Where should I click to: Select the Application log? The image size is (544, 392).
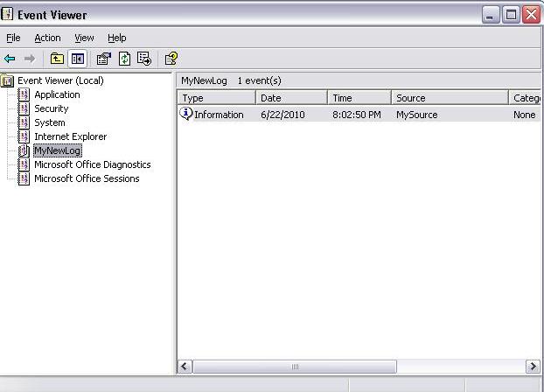[57, 94]
